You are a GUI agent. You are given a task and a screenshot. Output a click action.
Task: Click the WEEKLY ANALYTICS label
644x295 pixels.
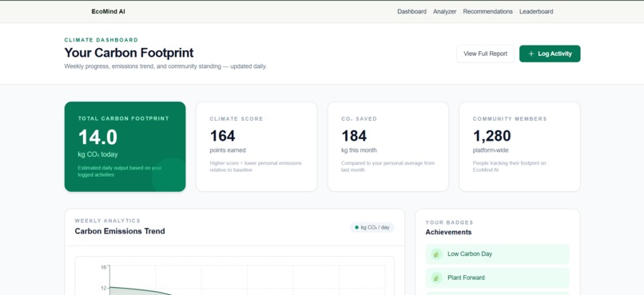coord(108,221)
